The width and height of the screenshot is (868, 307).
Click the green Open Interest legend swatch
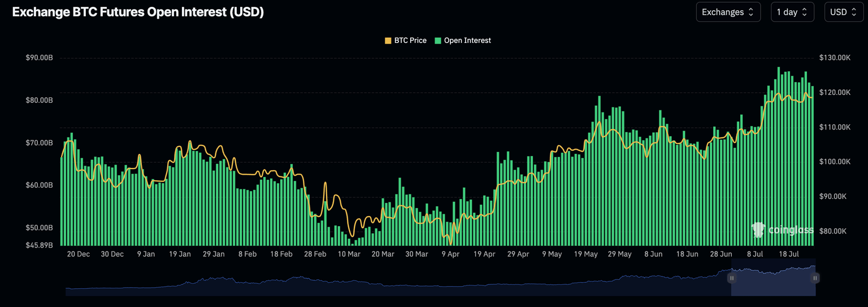pyautogui.click(x=439, y=41)
